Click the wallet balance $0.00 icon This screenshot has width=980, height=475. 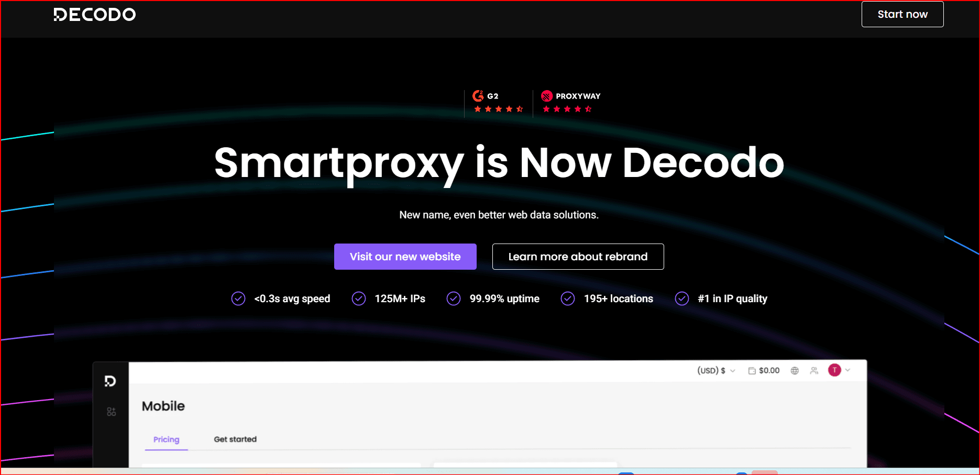point(752,371)
